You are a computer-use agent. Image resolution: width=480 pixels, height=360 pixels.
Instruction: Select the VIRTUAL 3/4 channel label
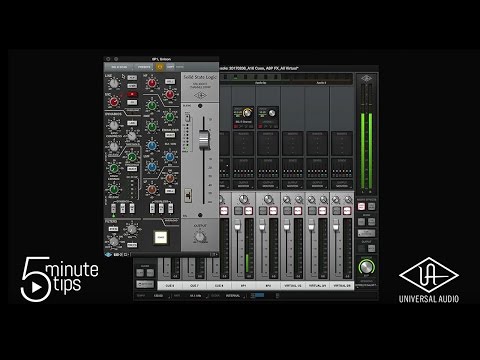click(317, 286)
